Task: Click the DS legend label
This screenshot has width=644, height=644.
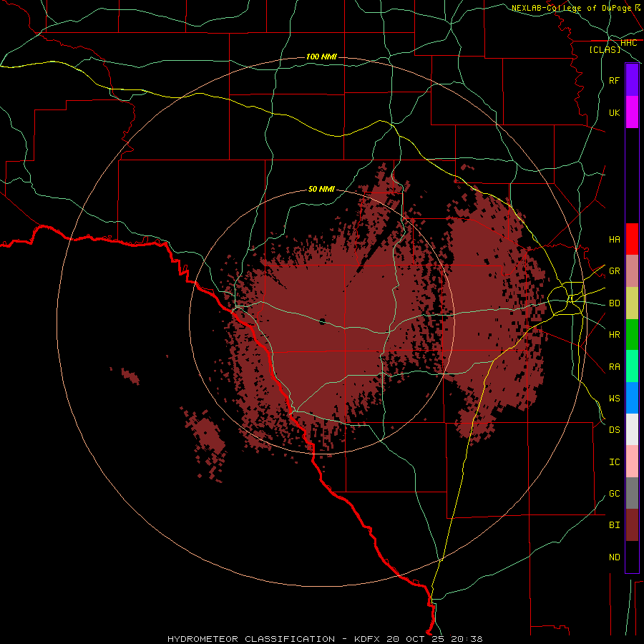Action: 615,430
